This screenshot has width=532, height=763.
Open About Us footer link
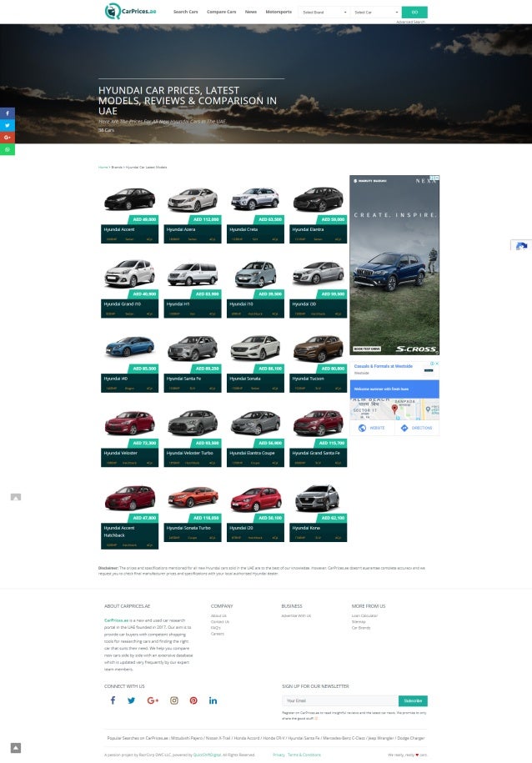218,615
